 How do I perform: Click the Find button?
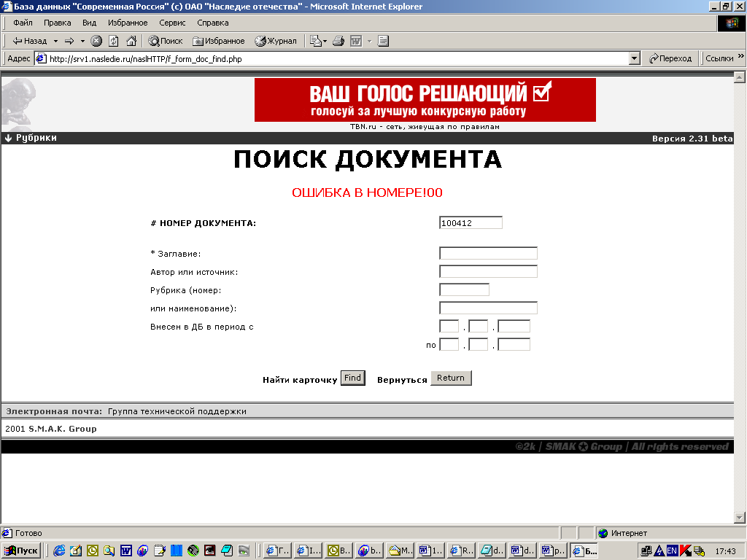tap(353, 378)
